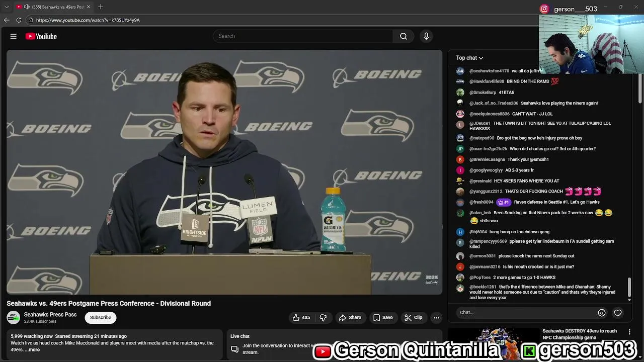
Task: Open @PopTees chat avatar
Action: (460, 278)
